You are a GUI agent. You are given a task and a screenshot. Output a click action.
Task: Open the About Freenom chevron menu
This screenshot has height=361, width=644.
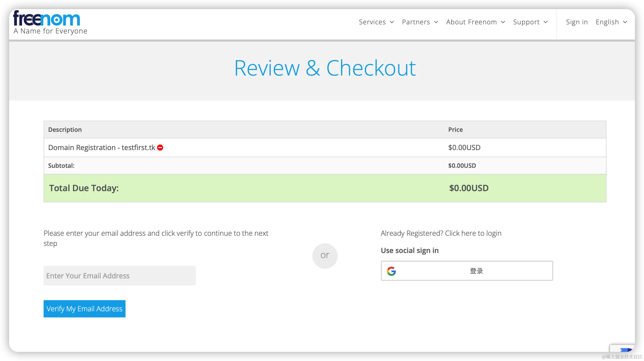503,22
